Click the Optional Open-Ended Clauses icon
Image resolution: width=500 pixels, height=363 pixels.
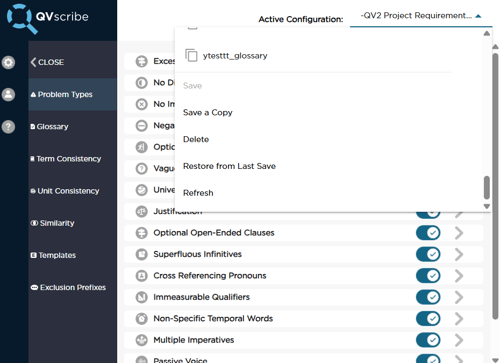click(x=142, y=233)
